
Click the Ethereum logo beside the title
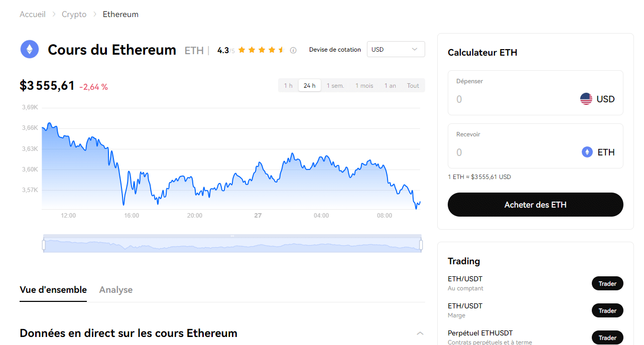click(x=30, y=49)
